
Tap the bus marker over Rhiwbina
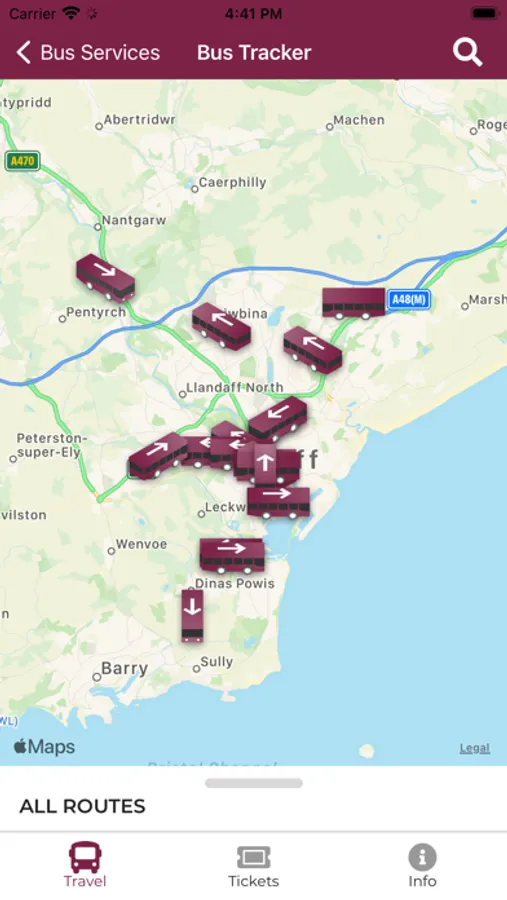221,326
